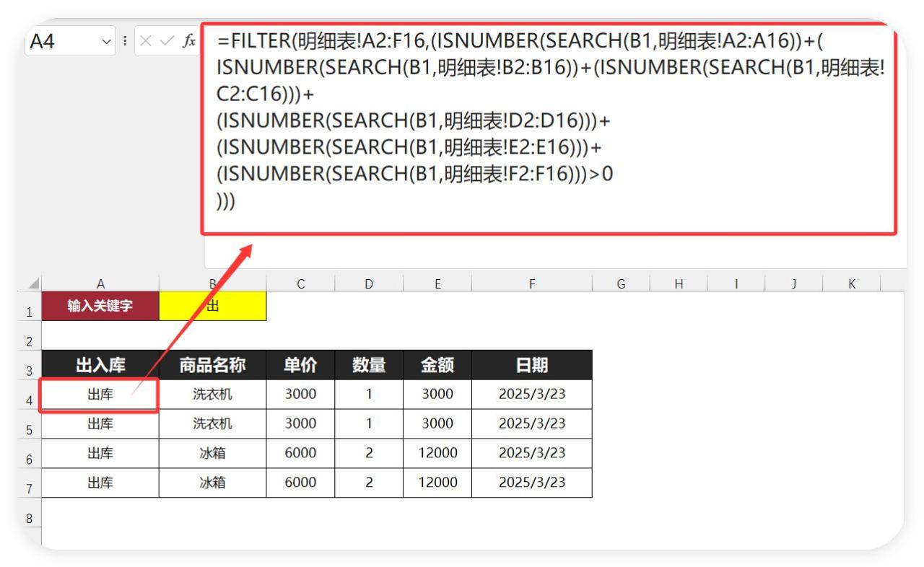Select the quantity 2 in row 6
Image resolution: width=924 pixels, height=567 pixels.
tap(369, 454)
